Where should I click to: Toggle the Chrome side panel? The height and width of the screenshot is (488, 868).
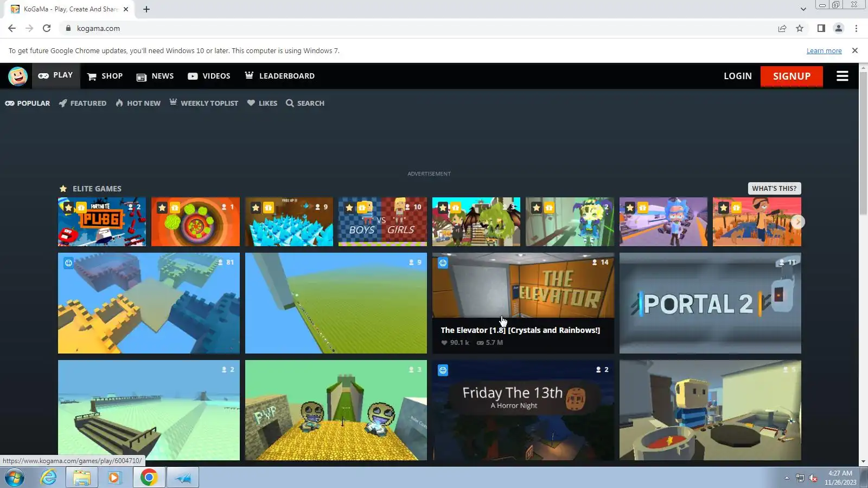pyautogui.click(x=821, y=28)
